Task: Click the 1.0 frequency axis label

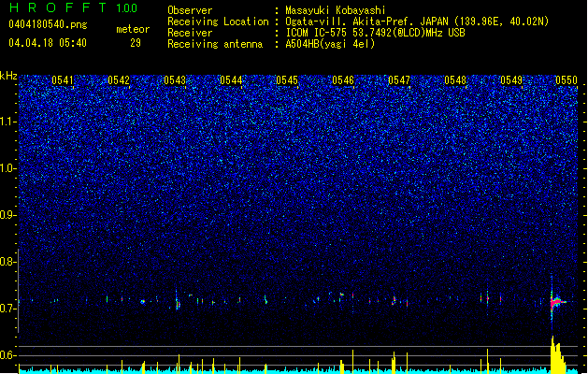Action: [x=8, y=168]
